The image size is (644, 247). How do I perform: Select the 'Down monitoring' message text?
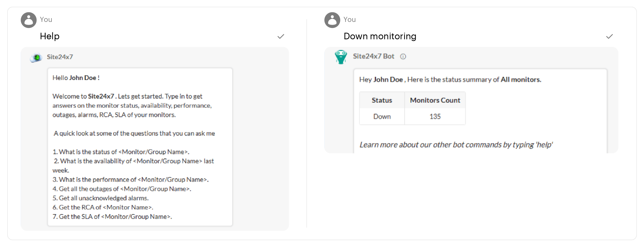380,36
